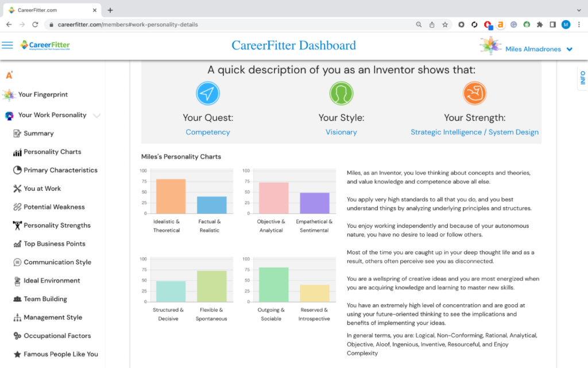Open the Chrome three-dot menu
Screen dimensions: 588x368
pyautogui.click(x=579, y=24)
